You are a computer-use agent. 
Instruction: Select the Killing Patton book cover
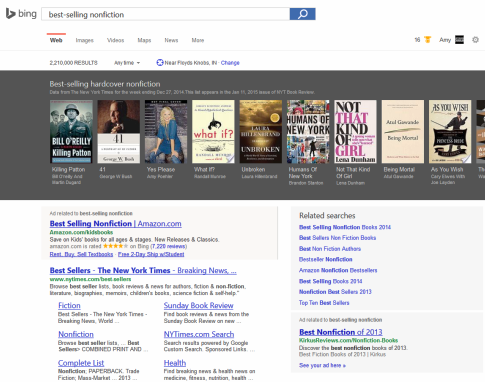(x=71, y=132)
